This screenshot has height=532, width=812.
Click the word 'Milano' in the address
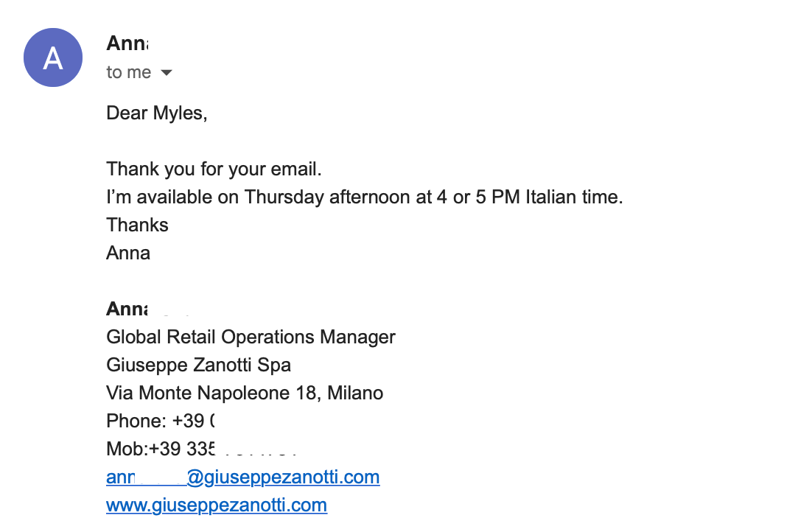(x=355, y=393)
